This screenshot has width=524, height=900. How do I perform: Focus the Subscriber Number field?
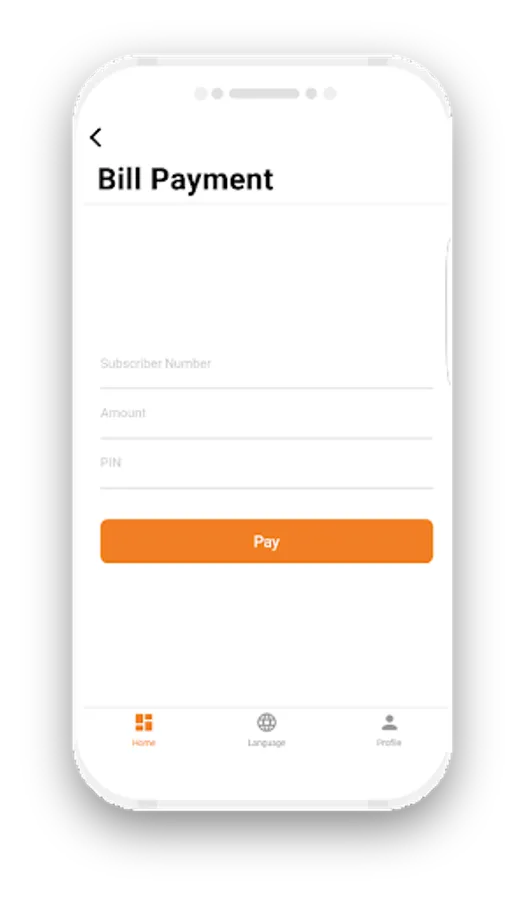point(266,364)
